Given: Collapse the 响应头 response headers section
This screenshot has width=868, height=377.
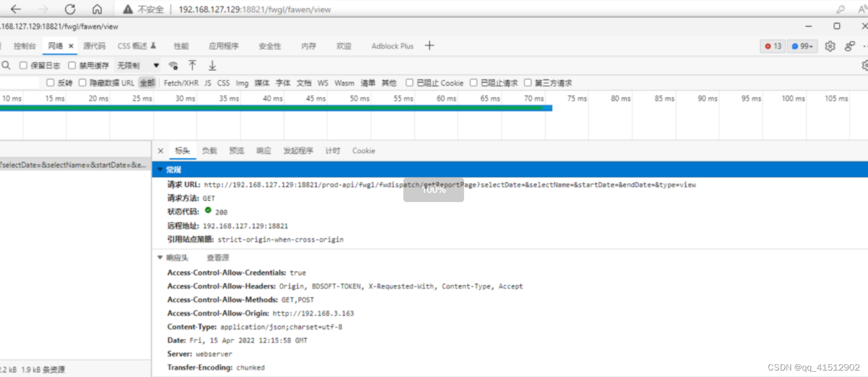Looking at the screenshot, I should 160,257.
